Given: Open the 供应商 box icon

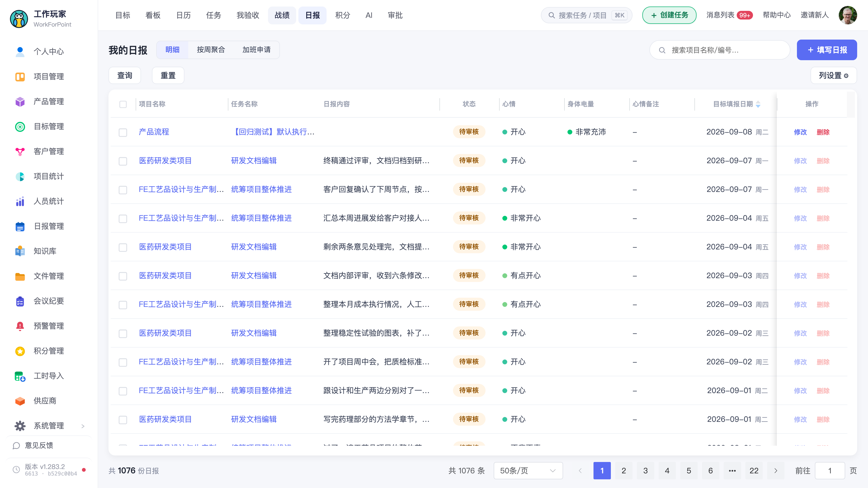Looking at the screenshot, I should coord(20,401).
